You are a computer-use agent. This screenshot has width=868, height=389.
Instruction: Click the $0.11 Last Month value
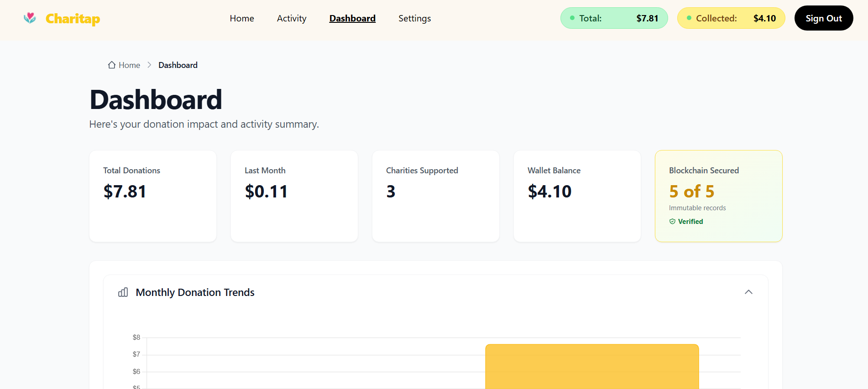[x=267, y=192]
